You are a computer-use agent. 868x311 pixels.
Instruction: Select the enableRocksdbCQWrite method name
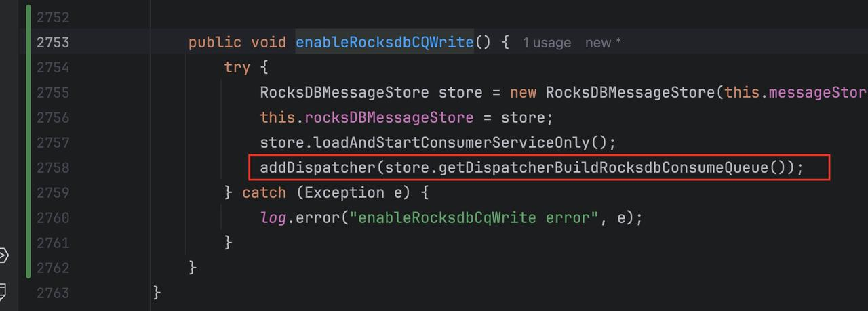click(x=384, y=42)
